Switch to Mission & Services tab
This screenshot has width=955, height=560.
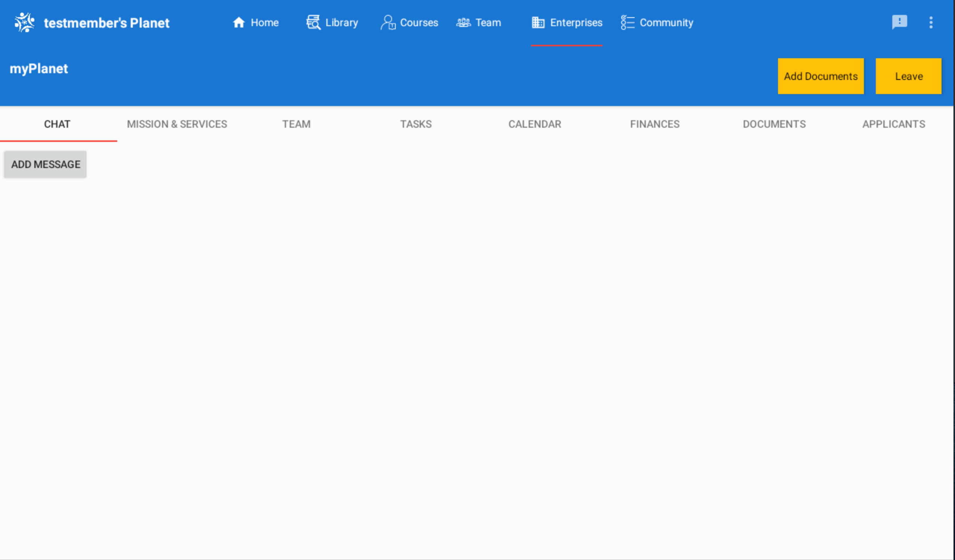(177, 124)
